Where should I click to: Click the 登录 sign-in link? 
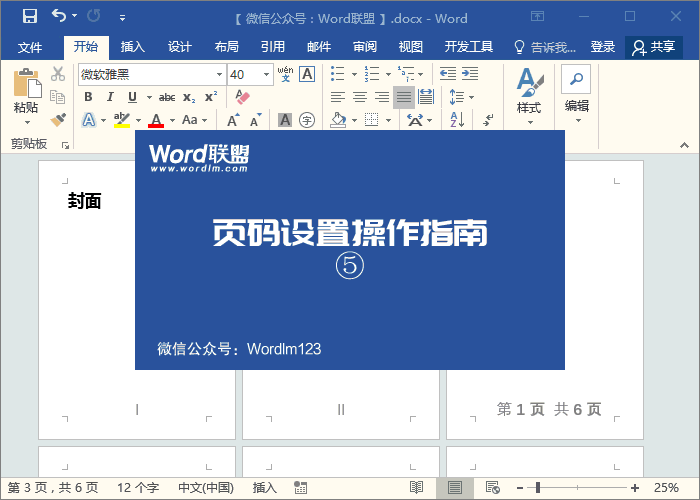pos(603,46)
